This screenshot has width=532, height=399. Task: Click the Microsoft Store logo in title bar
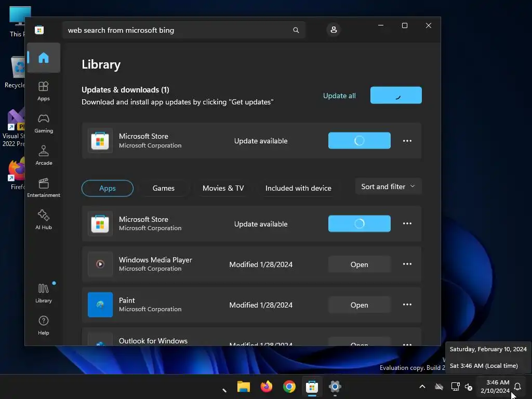click(39, 30)
